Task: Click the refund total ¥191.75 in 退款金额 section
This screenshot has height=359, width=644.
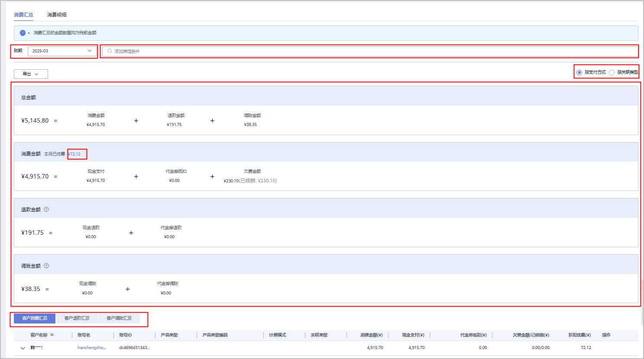Action: pyautogui.click(x=32, y=233)
